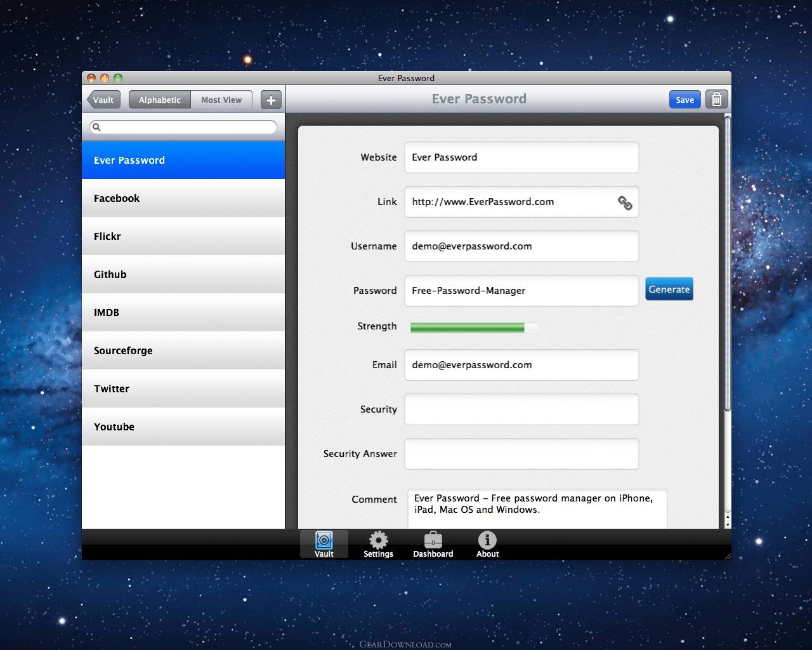812x650 pixels.
Task: Click the Security Answer field
Action: point(521,454)
